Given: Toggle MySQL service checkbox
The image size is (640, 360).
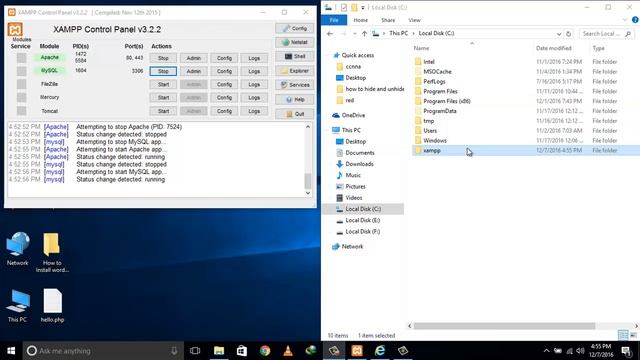Looking at the screenshot, I should point(21,71).
